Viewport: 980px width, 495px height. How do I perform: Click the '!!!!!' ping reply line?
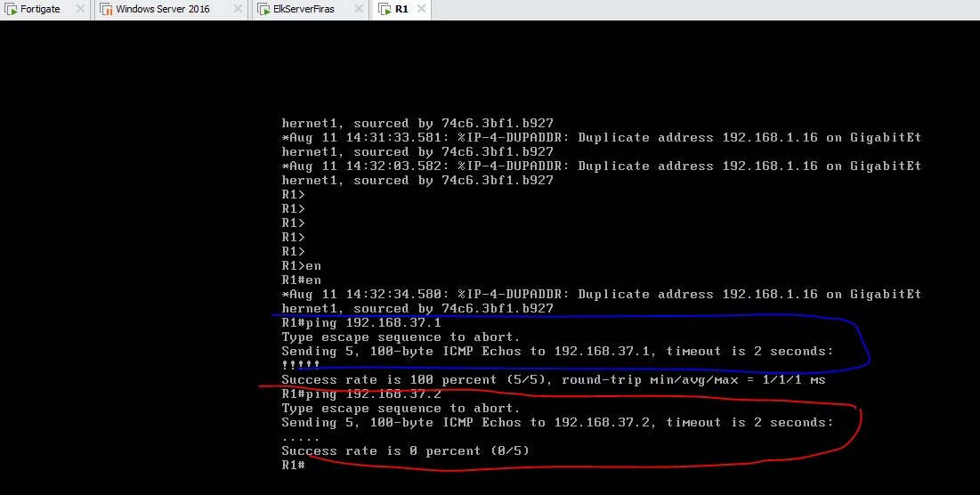coord(301,365)
